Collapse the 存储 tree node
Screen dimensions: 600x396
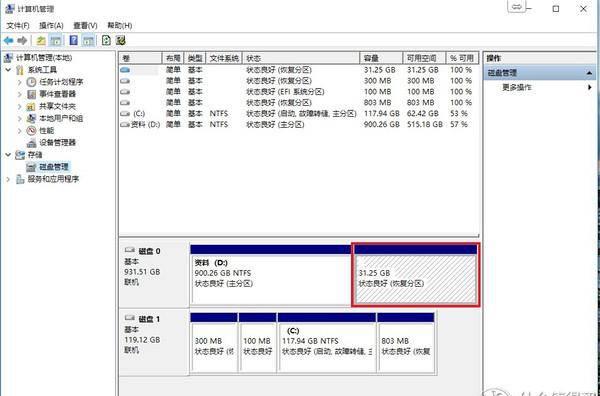[8, 155]
